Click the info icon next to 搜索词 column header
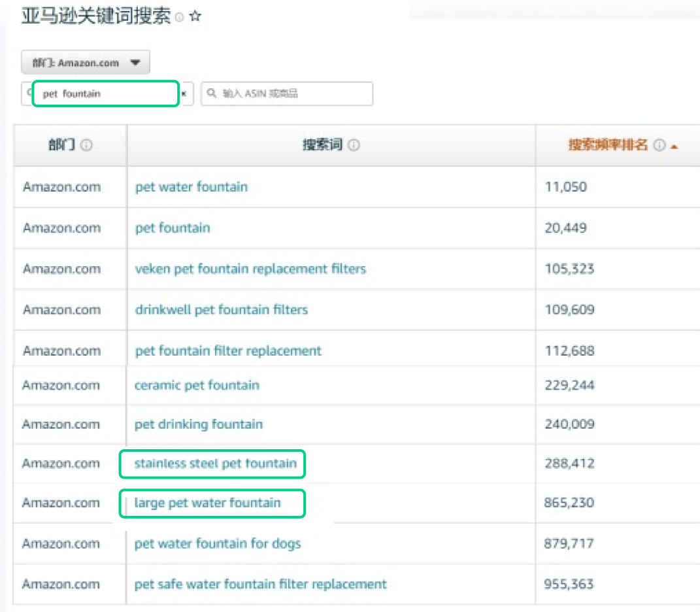700x612 pixels. click(354, 145)
